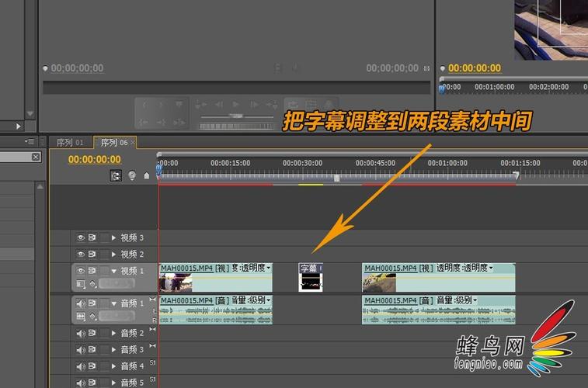Viewport: 588px width, 388px height.
Task: Mute the 音频 4 track speaker
Action: coord(80,365)
